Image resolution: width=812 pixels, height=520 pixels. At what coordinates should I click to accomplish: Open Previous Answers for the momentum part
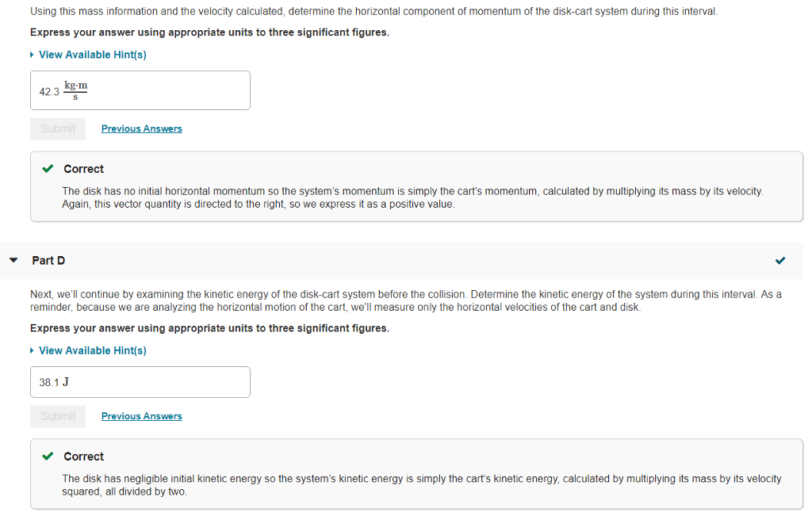click(x=141, y=128)
